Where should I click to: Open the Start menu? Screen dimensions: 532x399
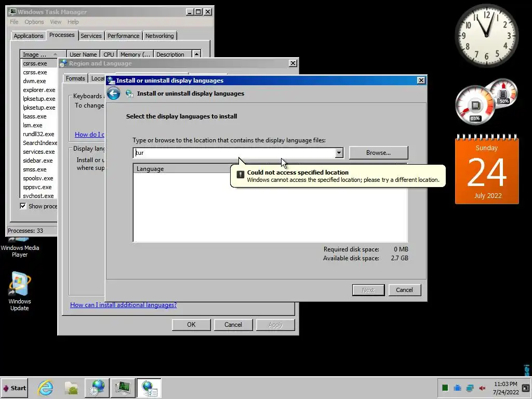(x=15, y=388)
